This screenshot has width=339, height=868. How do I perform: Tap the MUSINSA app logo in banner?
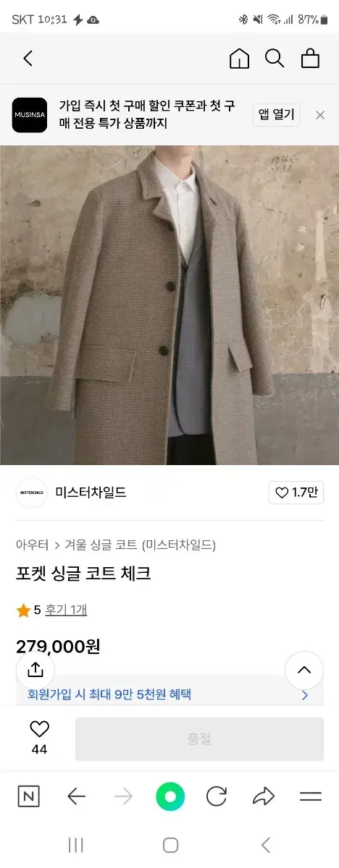coord(30,115)
